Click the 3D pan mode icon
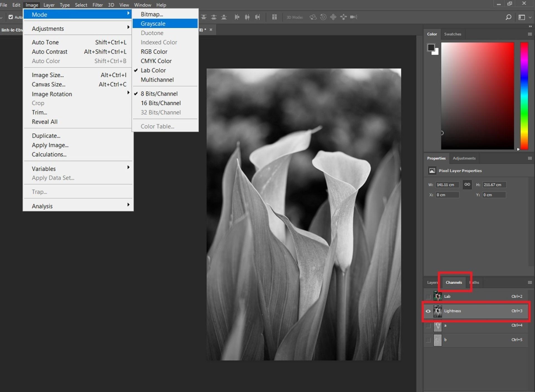 pos(333,17)
